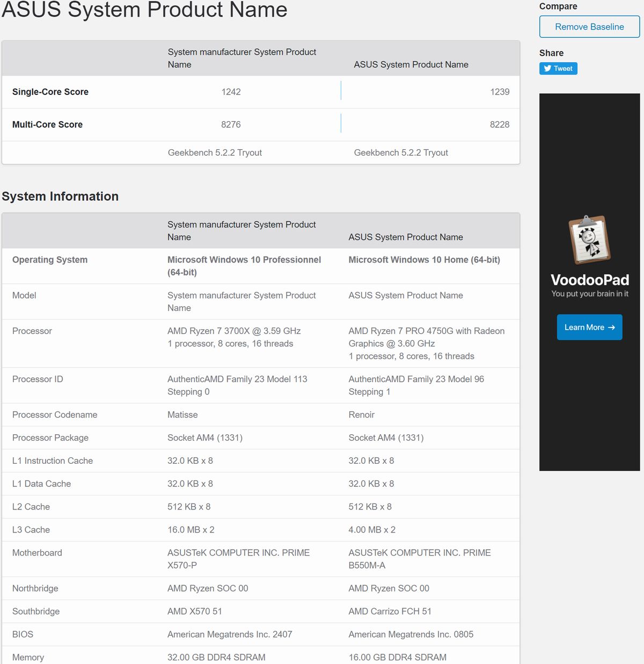Click the 'Processor Package' row label

pyautogui.click(x=50, y=438)
